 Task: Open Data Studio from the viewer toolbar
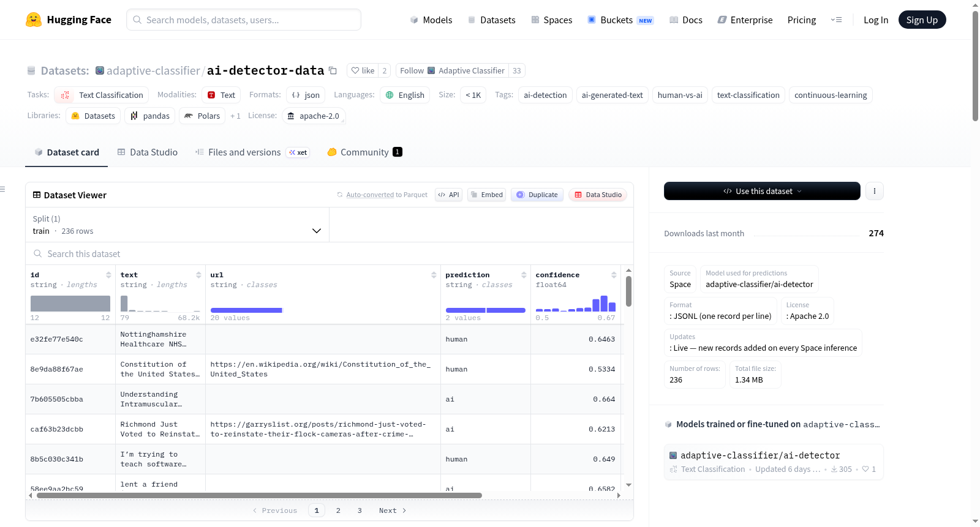pyautogui.click(x=598, y=195)
